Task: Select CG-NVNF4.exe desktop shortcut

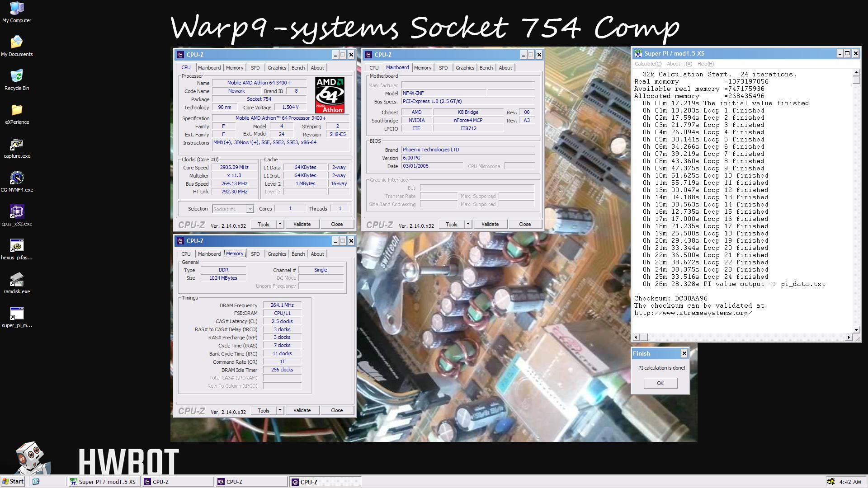Action: tap(17, 182)
